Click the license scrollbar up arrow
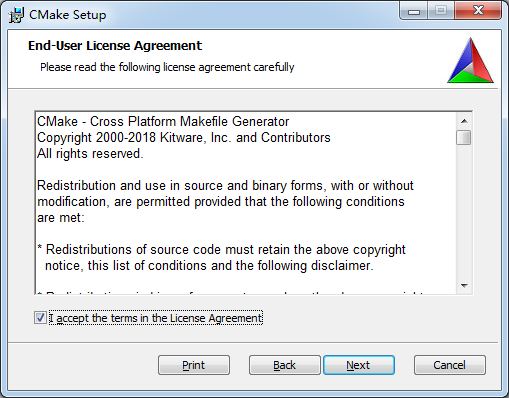Image resolution: width=509 pixels, height=398 pixels. [x=464, y=121]
